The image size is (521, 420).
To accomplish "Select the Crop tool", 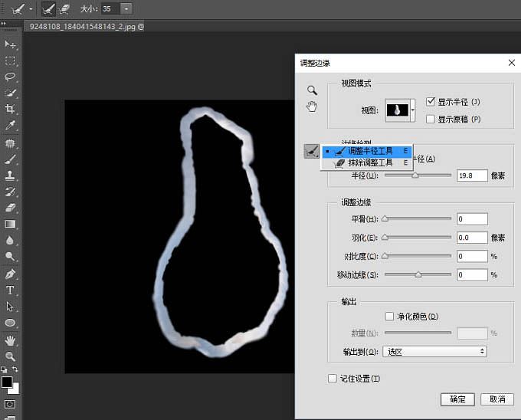I will pos(11,110).
